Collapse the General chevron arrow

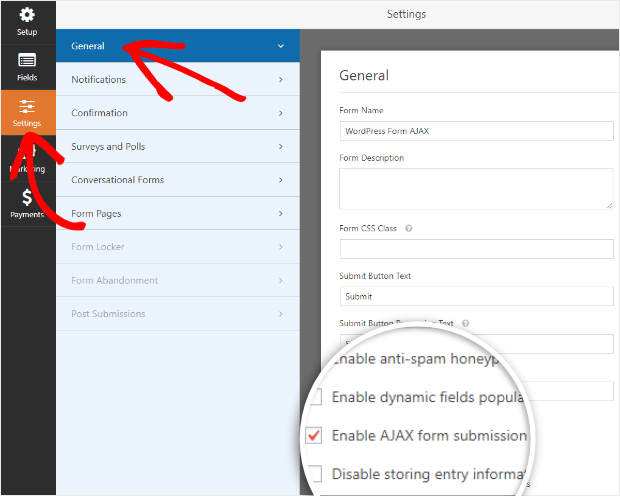pyautogui.click(x=281, y=46)
